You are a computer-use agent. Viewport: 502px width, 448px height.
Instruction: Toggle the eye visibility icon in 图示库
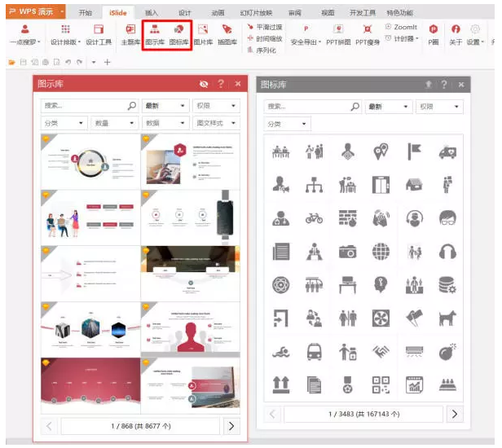click(x=204, y=84)
